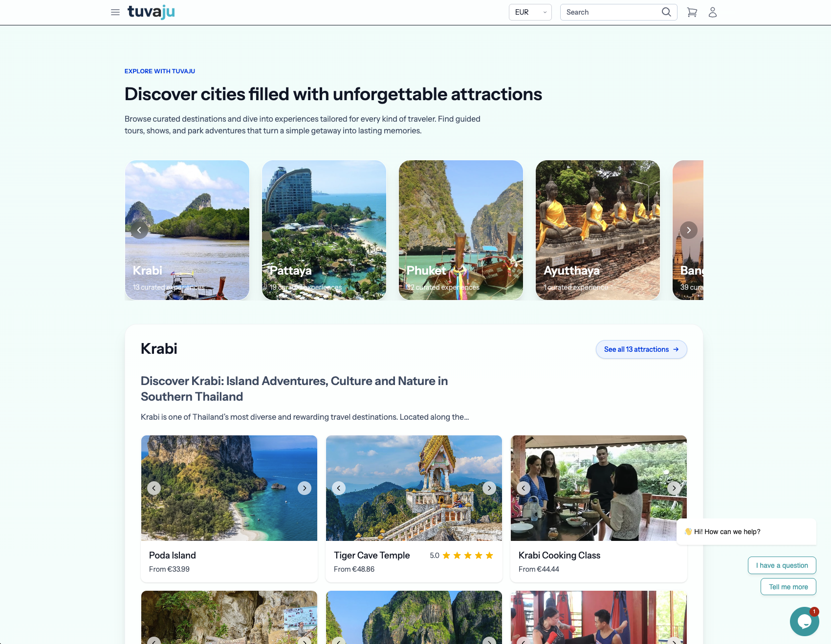The image size is (831, 644).
Task: Click See all 13 attractions button
Action: [641, 349]
